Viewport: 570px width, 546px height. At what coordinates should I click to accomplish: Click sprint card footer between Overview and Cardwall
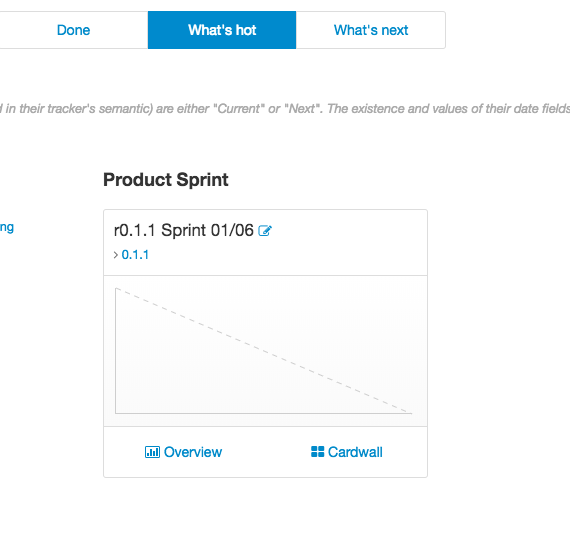(x=266, y=452)
